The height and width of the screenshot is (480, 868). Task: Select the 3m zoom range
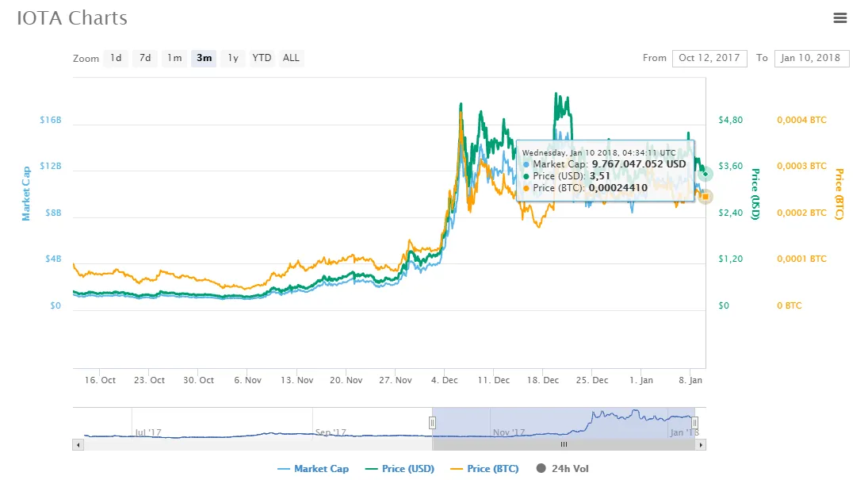click(x=204, y=58)
